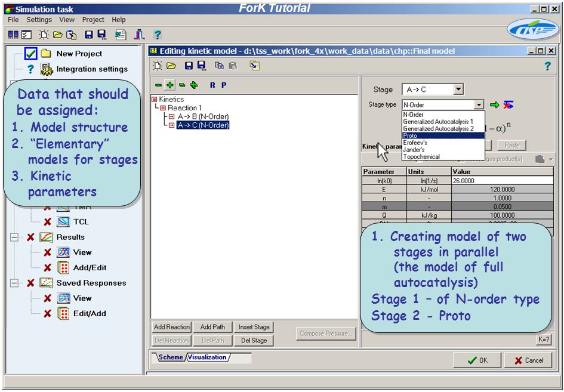Click Save As floppy icon in main toolbar

[x=102, y=35]
